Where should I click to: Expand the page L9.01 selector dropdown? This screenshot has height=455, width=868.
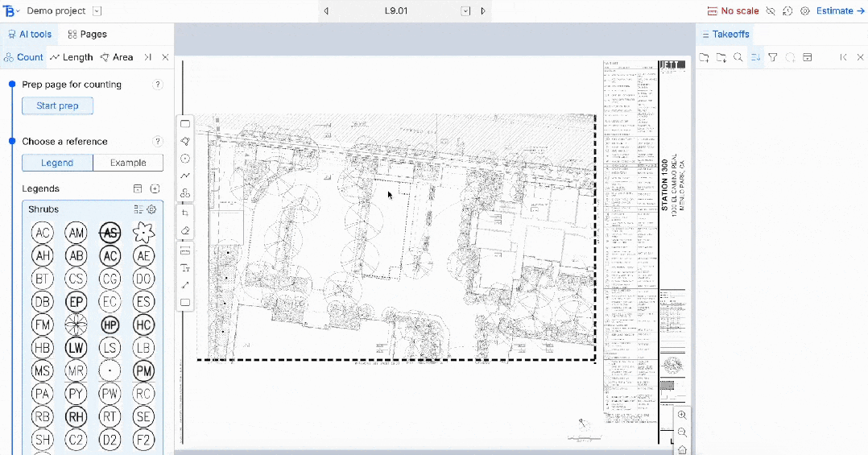click(x=465, y=11)
